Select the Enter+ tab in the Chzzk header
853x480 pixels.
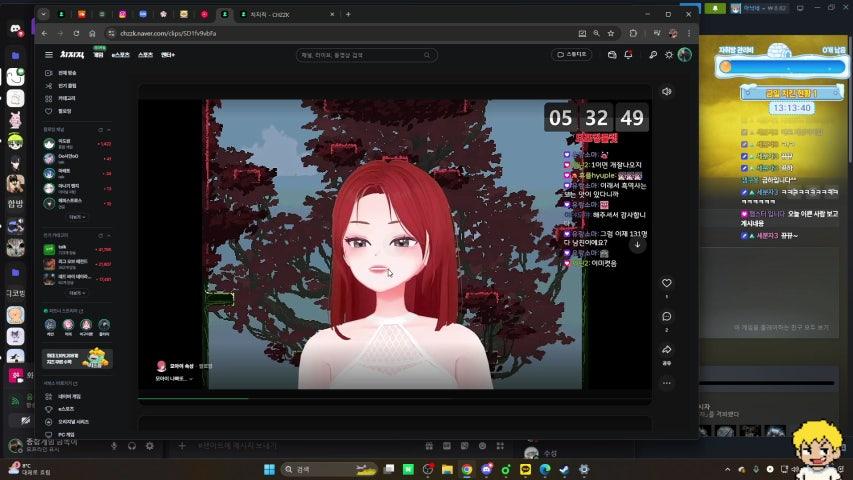tap(168, 55)
